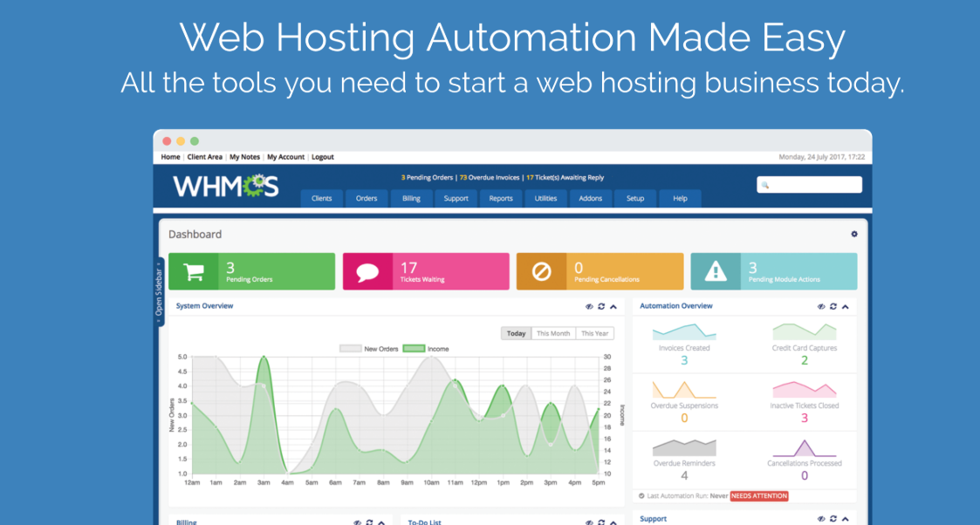The width and height of the screenshot is (980, 525).
Task: Switch to the Reports tab
Action: [x=500, y=198]
